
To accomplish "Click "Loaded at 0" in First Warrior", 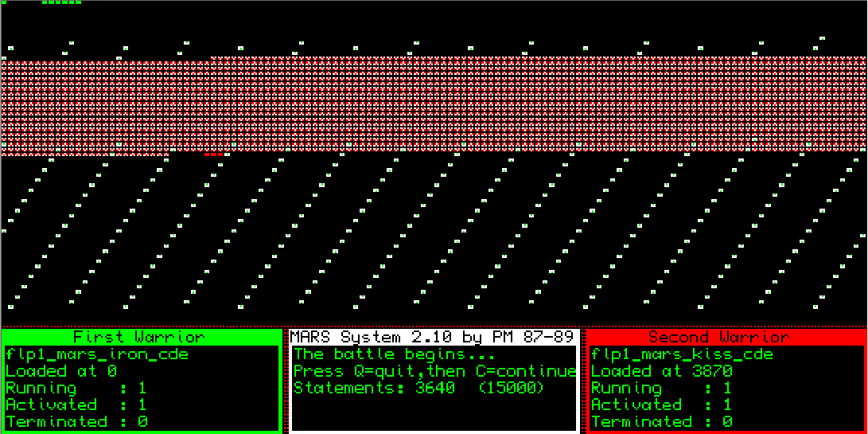I will (61, 371).
